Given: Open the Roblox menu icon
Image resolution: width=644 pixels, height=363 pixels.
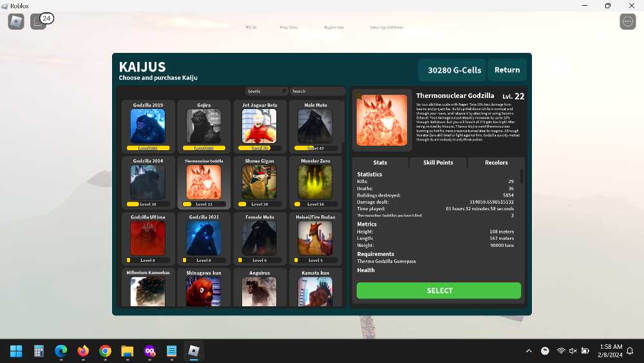Looking at the screenshot, I should 16,21.
